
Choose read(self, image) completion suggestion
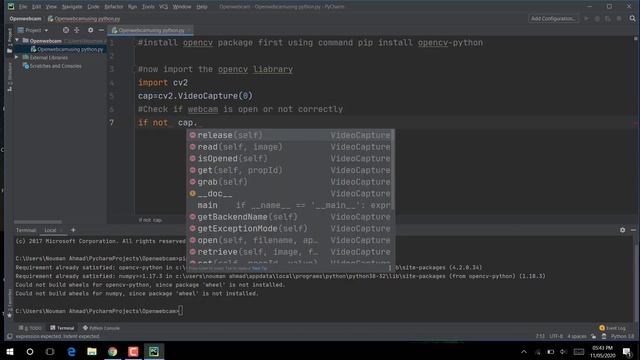290,147
